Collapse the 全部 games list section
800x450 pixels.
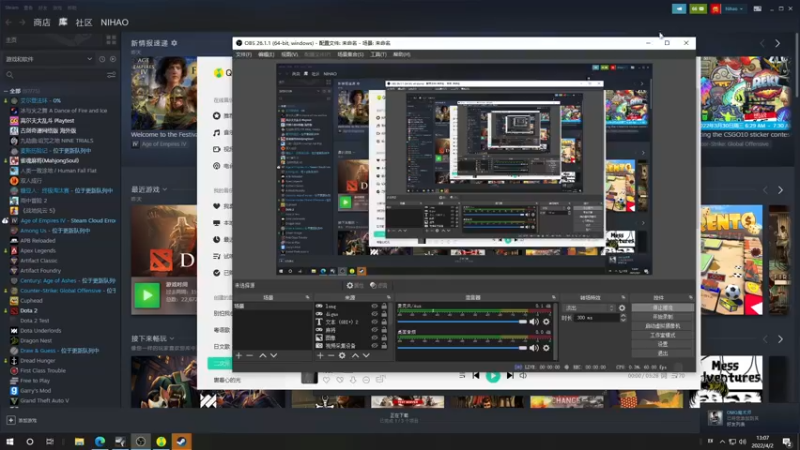pyautogui.click(x=6, y=91)
